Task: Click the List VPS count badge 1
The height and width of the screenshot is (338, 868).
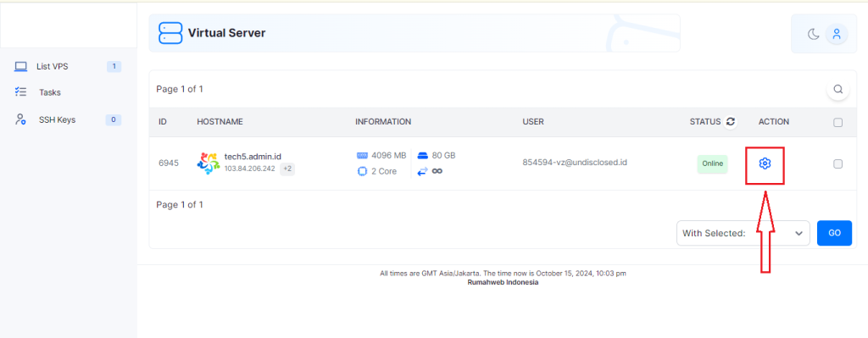Action: click(114, 67)
